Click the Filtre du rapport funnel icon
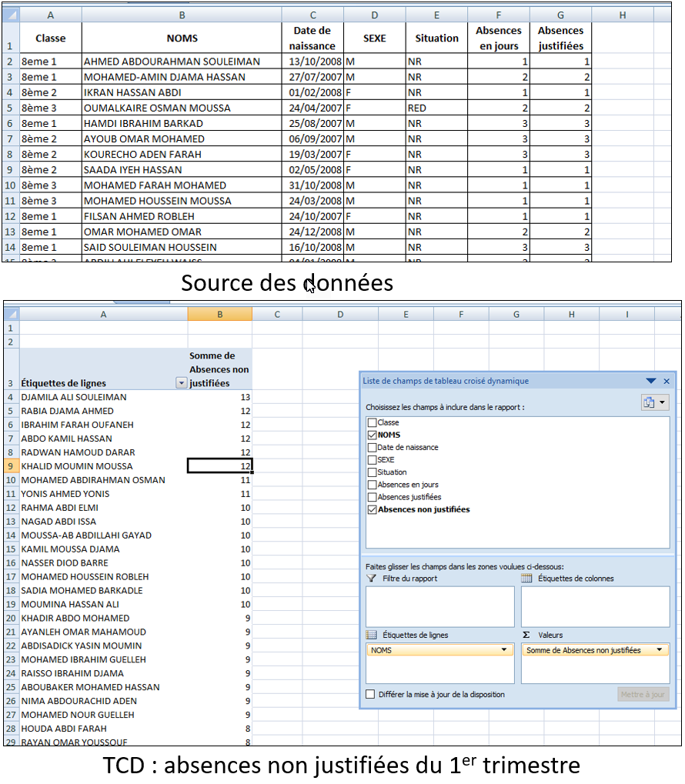This screenshot has height=784, width=685. coord(371,579)
